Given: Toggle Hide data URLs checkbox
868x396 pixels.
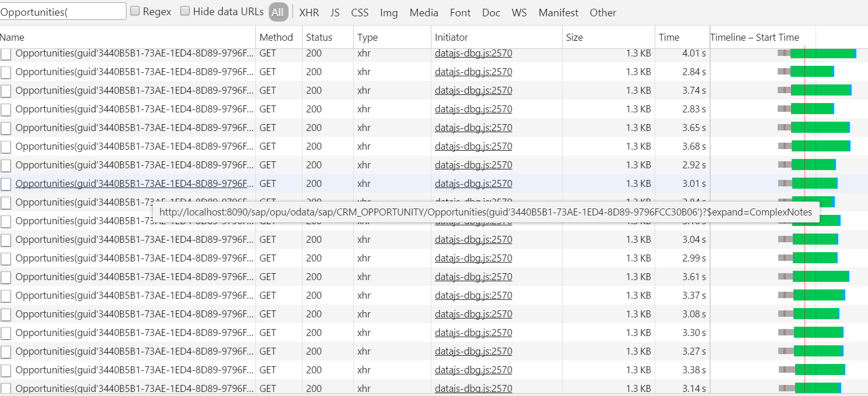Looking at the screenshot, I should (x=185, y=11).
